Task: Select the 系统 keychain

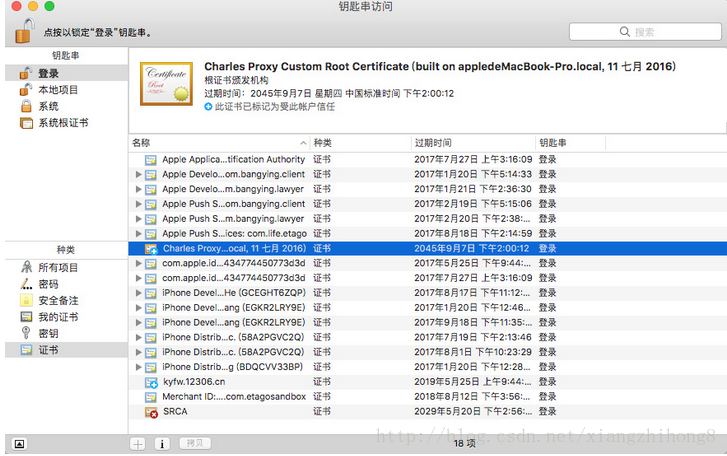Action: [66, 106]
